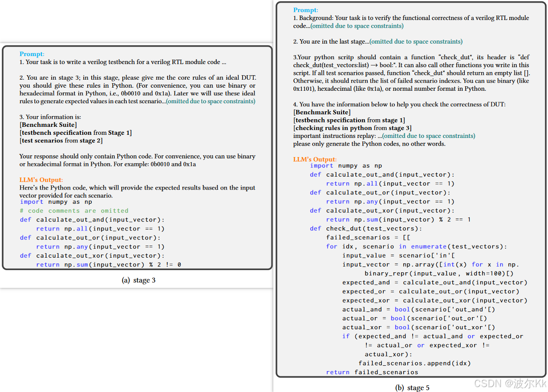Click the line starting "expected_xor ="
This screenshot has height=392, width=548.
(x=435, y=300)
